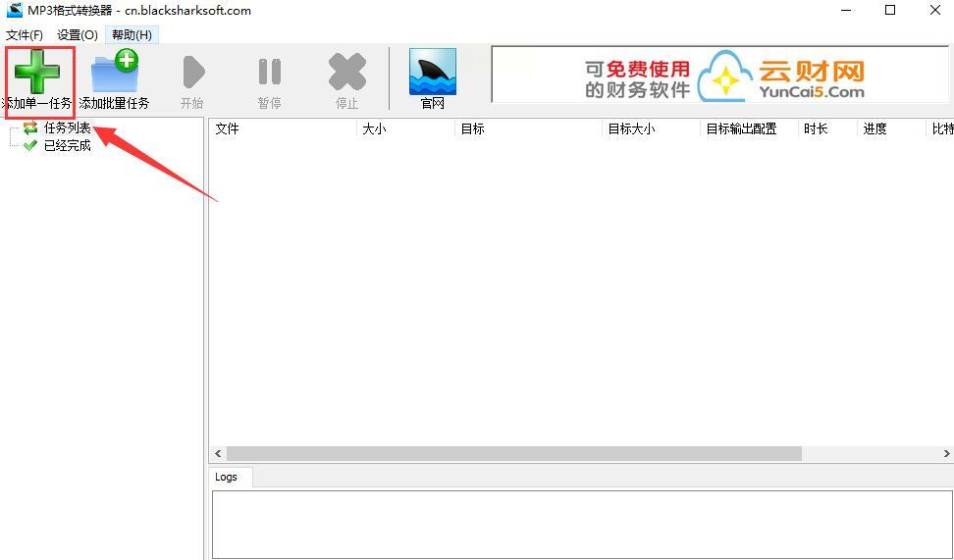This screenshot has width=954, height=560.
Task: Click the horizontal scrollbar right arrow
Action: [947, 454]
